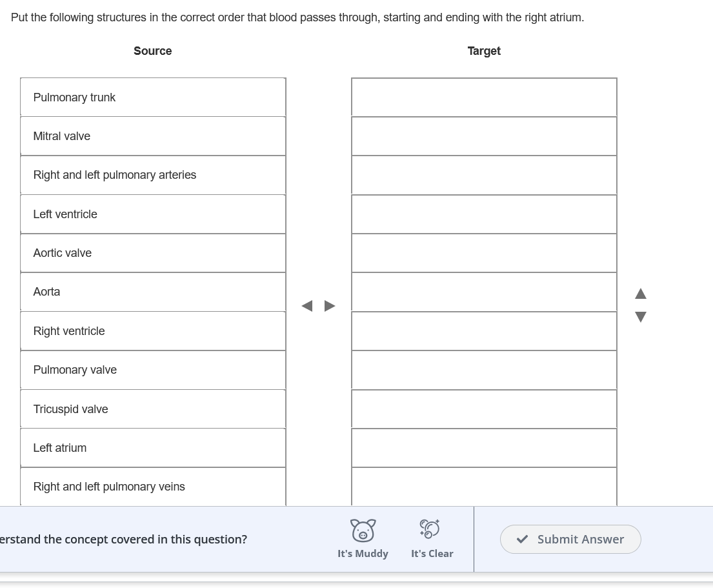The height and width of the screenshot is (588, 713).
Task: Click the muddy pig icon
Action: click(363, 529)
